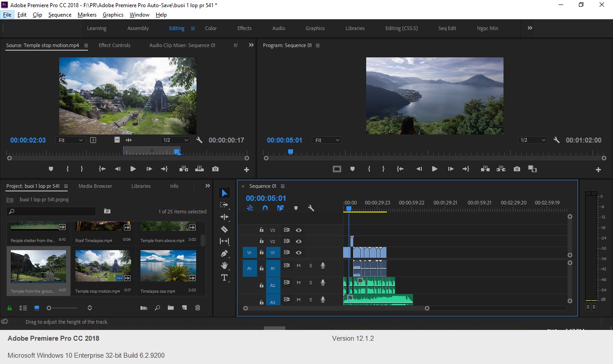Select the Ripple Edit tool
Image resolution: width=613 pixels, height=364 pixels.
point(224,217)
